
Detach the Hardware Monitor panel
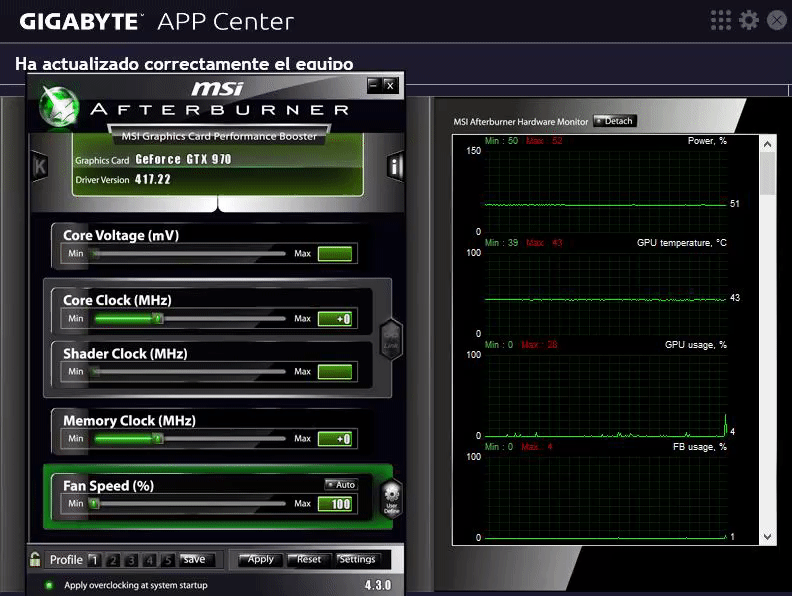[615, 121]
